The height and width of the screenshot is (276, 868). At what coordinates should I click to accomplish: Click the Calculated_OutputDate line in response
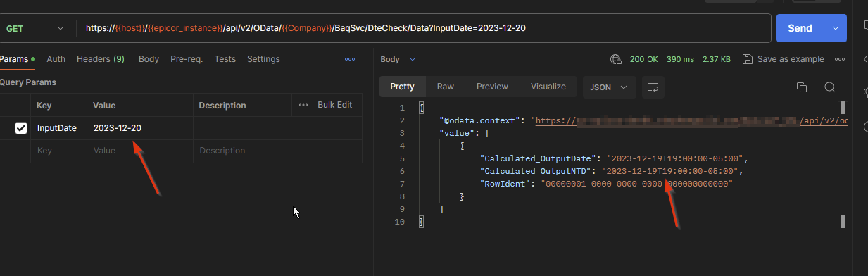click(613, 158)
